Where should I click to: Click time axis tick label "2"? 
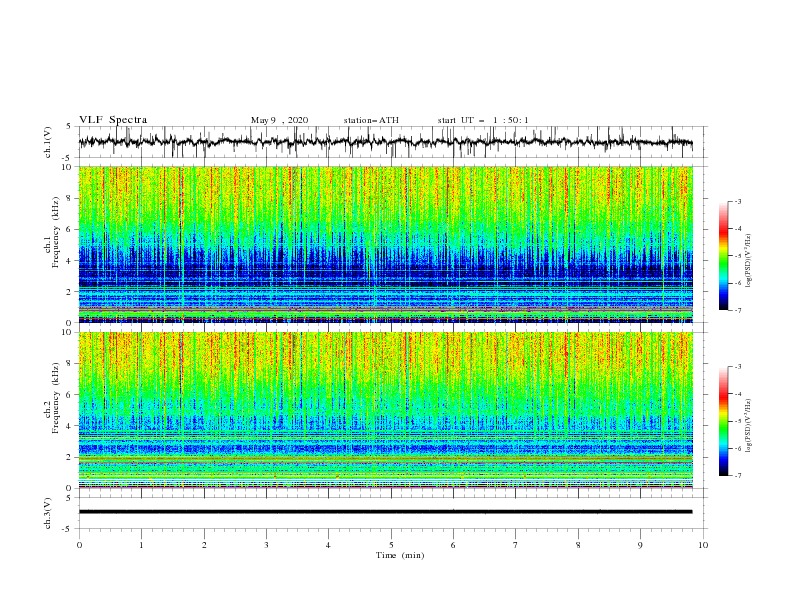coord(204,545)
